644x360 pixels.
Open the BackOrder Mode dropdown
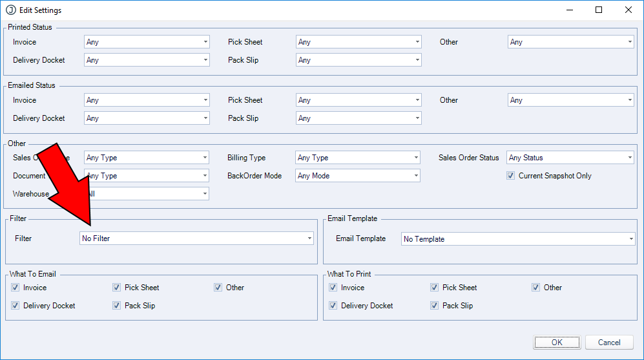click(358, 176)
